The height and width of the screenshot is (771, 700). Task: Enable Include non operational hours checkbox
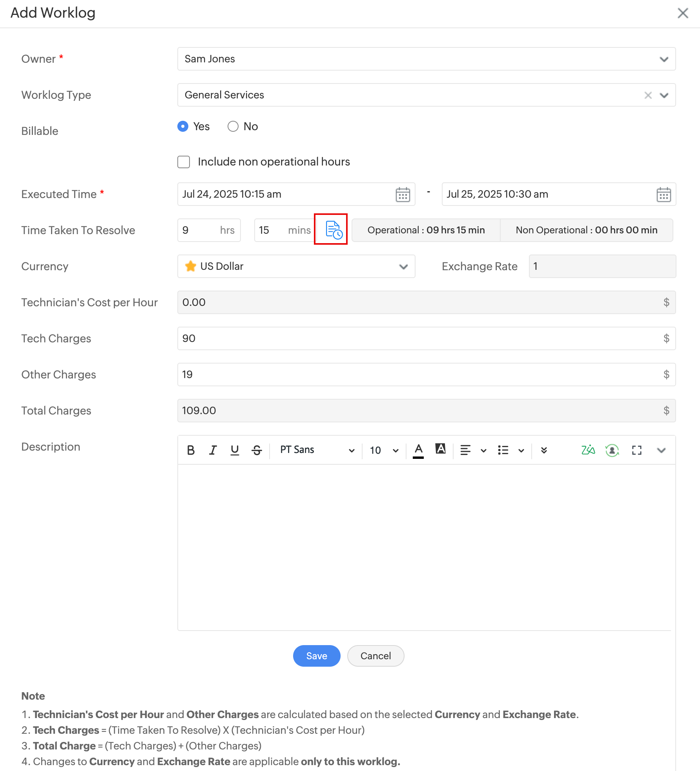pyautogui.click(x=184, y=162)
